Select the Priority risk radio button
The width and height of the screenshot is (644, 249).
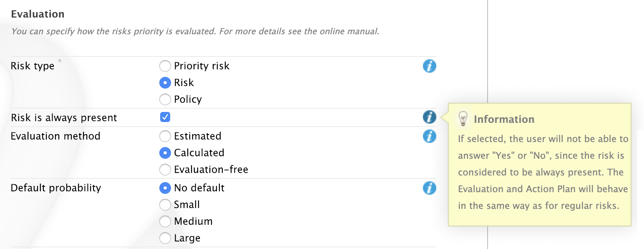165,66
